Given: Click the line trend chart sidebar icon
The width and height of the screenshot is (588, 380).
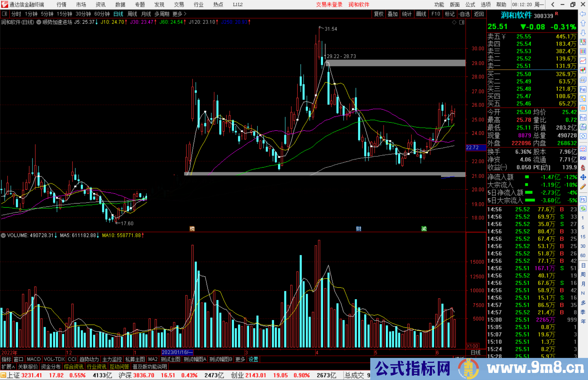Looking at the screenshot, I should point(583,60).
